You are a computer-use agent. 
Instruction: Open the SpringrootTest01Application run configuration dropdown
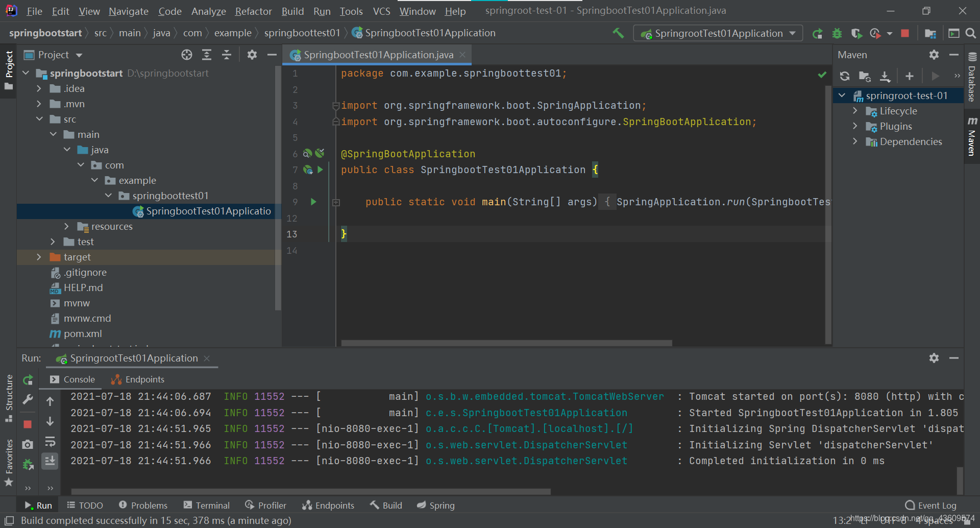tap(719, 33)
